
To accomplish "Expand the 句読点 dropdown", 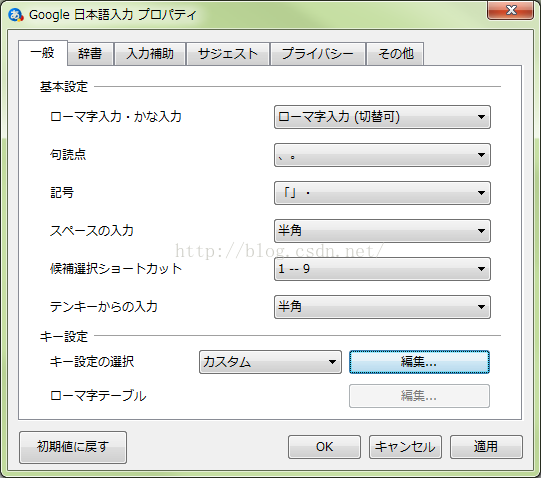I will pyautogui.click(x=382, y=155).
